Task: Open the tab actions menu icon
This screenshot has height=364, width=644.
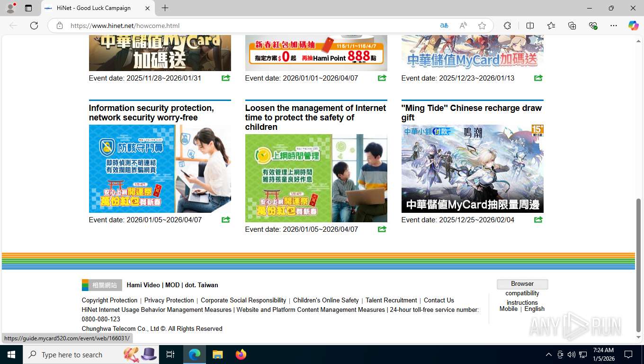Action: pos(28,8)
